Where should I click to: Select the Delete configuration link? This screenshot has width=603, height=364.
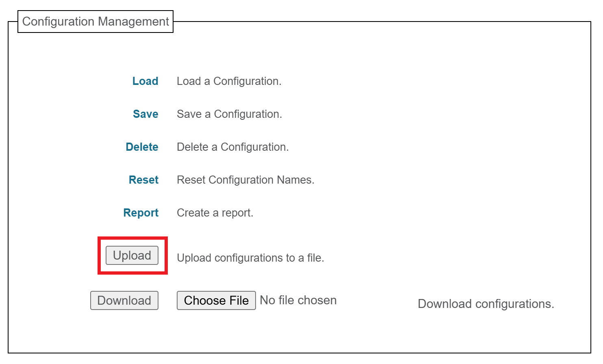[x=142, y=147]
